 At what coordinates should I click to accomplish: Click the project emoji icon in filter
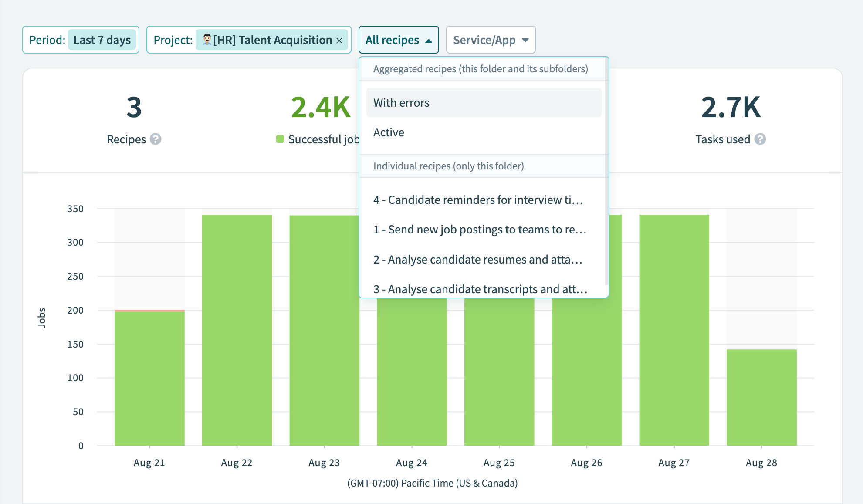(x=206, y=40)
